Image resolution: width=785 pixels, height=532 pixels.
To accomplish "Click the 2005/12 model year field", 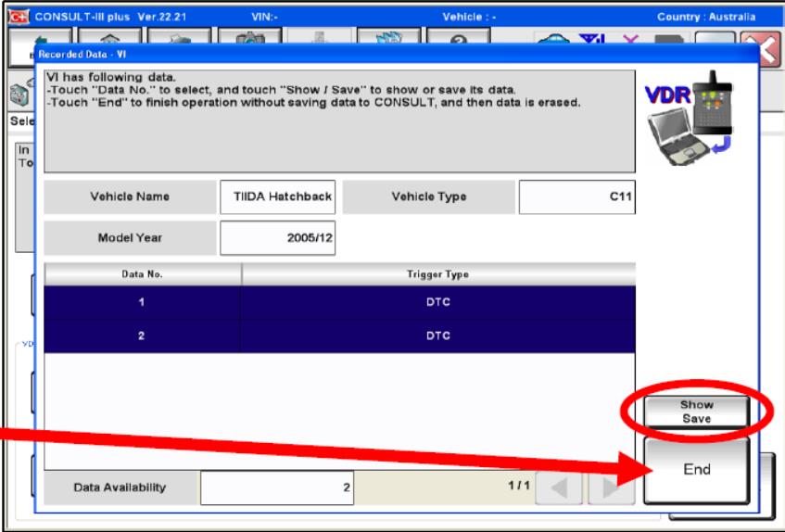I will point(278,237).
